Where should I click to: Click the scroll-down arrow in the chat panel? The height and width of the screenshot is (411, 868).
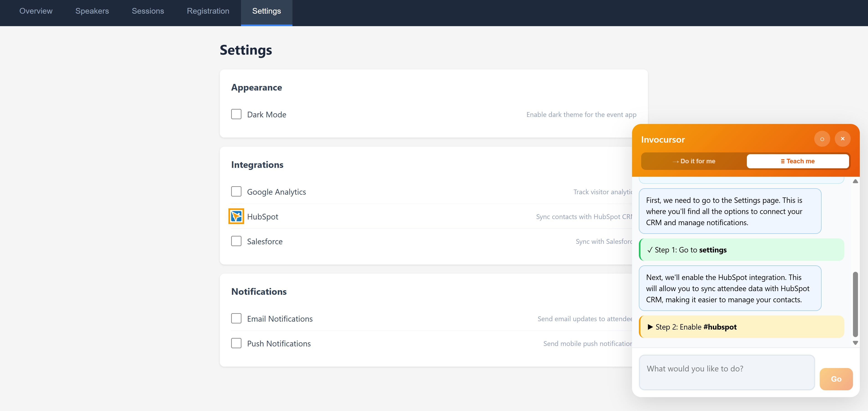tap(855, 343)
